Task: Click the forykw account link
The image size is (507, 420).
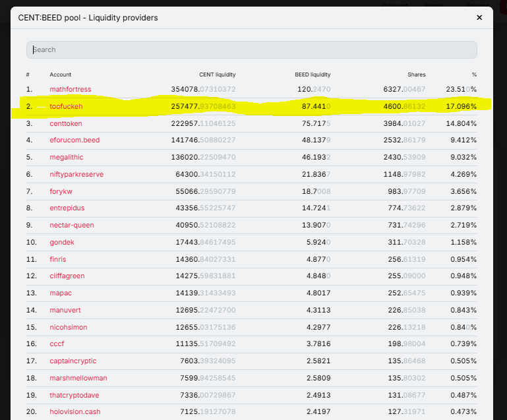Action: coord(62,191)
